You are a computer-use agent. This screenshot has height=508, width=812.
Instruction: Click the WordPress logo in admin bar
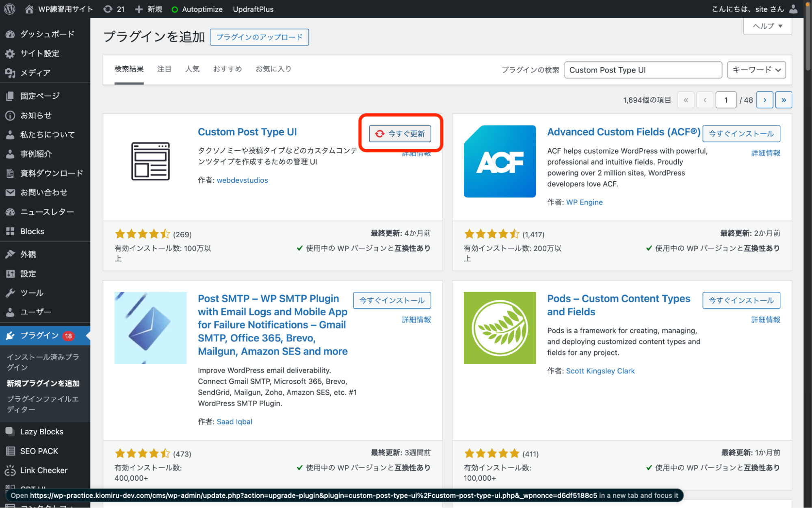10,9
